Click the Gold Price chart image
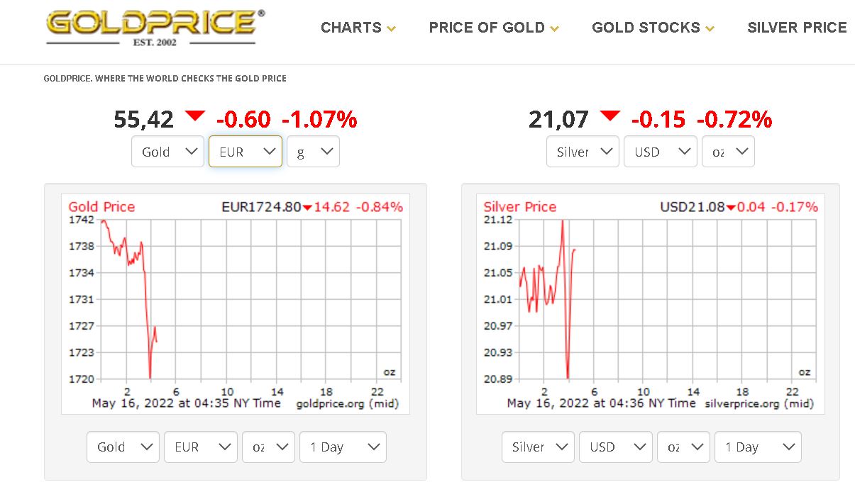855x504 pixels. point(236,304)
